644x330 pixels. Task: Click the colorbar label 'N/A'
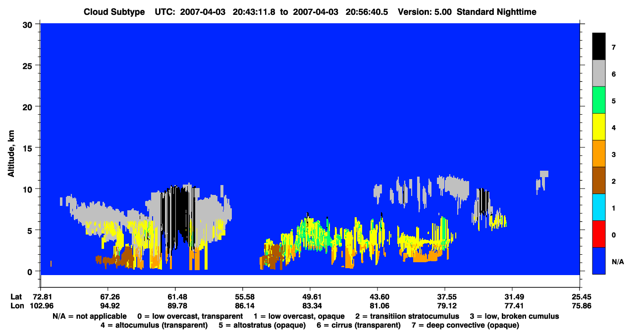point(617,262)
